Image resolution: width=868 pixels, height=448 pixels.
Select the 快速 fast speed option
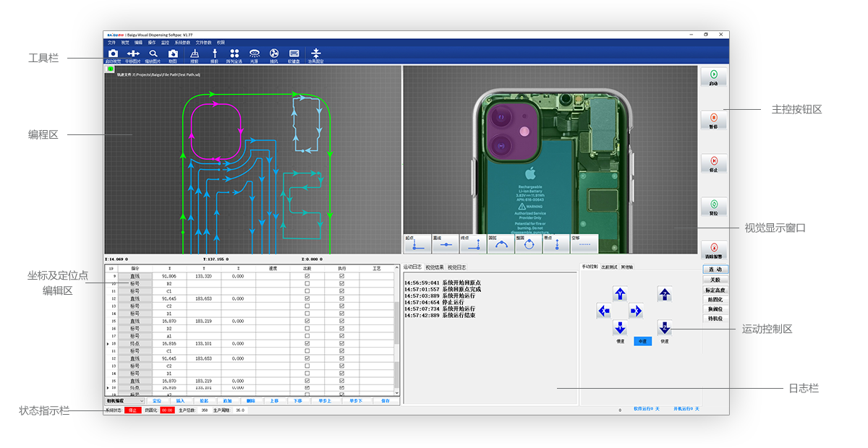click(665, 341)
